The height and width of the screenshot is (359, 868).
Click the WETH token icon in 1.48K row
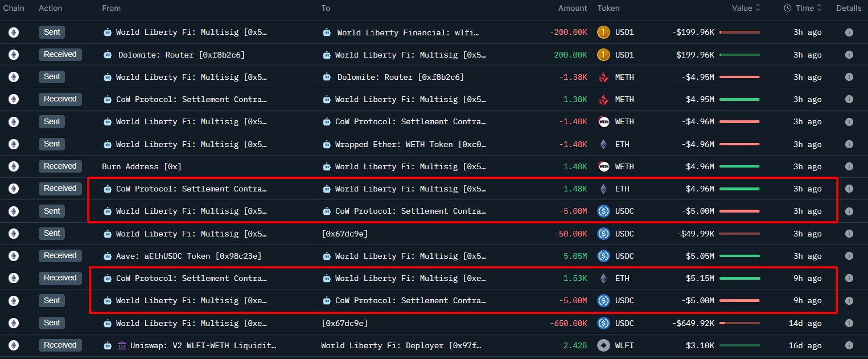(603, 166)
